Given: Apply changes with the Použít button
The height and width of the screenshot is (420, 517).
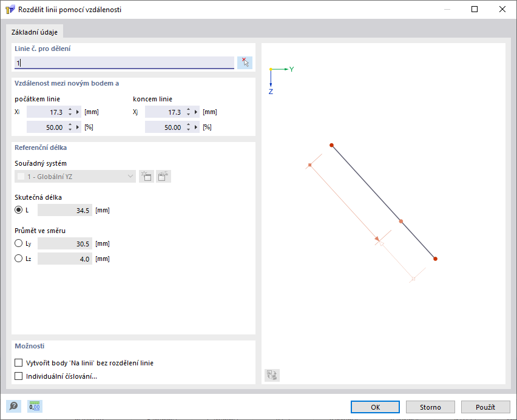Looking at the screenshot, I should pyautogui.click(x=485, y=407).
